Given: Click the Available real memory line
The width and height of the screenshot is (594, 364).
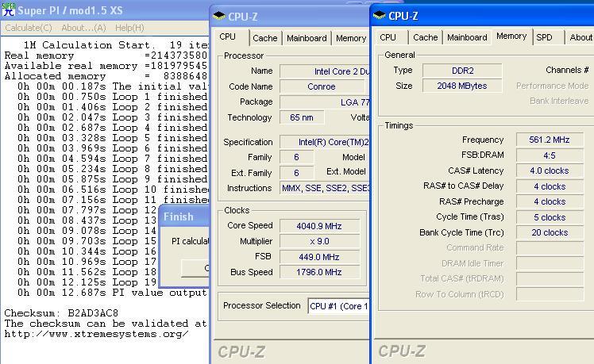Looking at the screenshot, I should click(x=106, y=66).
